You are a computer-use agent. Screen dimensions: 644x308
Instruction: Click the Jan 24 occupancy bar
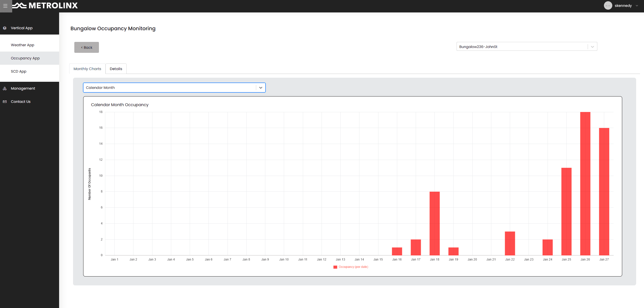click(548, 247)
